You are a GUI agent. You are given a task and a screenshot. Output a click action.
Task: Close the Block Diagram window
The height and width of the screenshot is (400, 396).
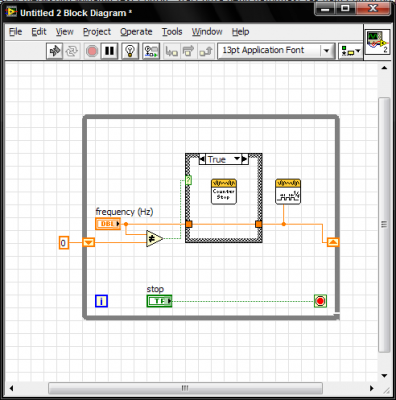click(373, 8)
